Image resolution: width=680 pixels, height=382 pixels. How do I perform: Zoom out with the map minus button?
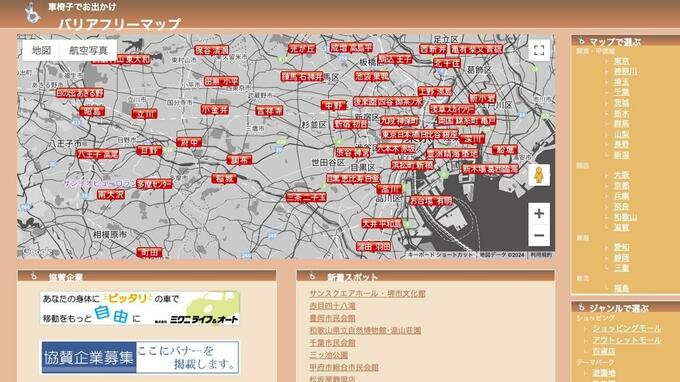pyautogui.click(x=539, y=235)
